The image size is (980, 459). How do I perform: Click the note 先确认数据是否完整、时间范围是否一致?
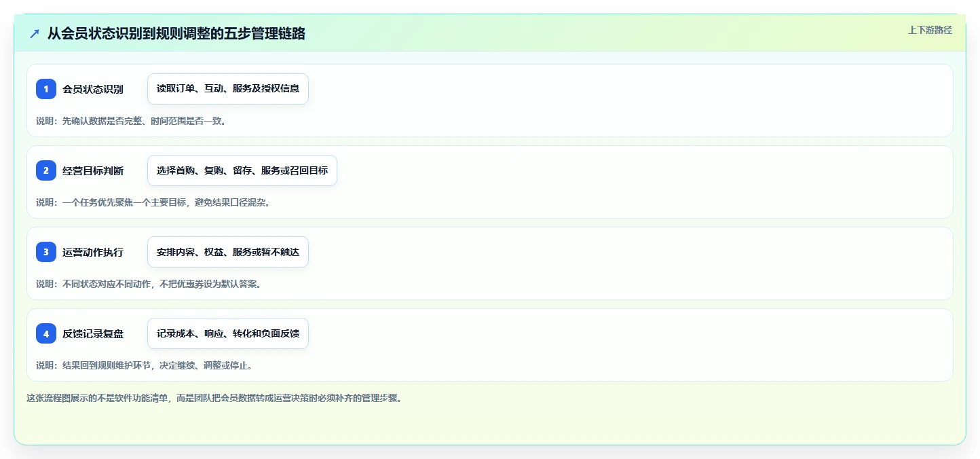pyautogui.click(x=131, y=121)
